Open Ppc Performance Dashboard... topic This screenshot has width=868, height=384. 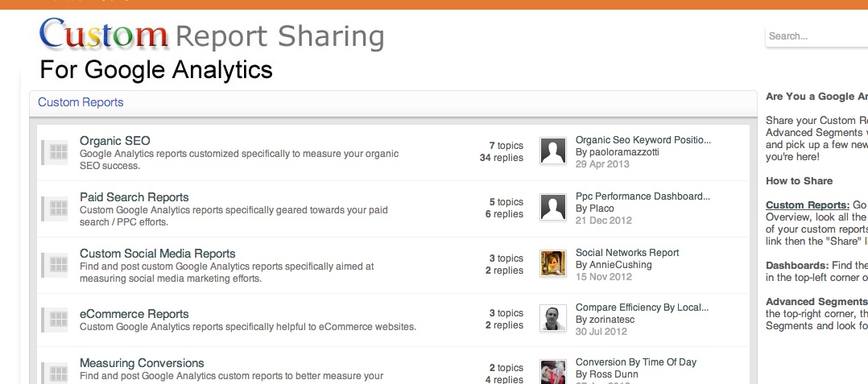tap(643, 196)
